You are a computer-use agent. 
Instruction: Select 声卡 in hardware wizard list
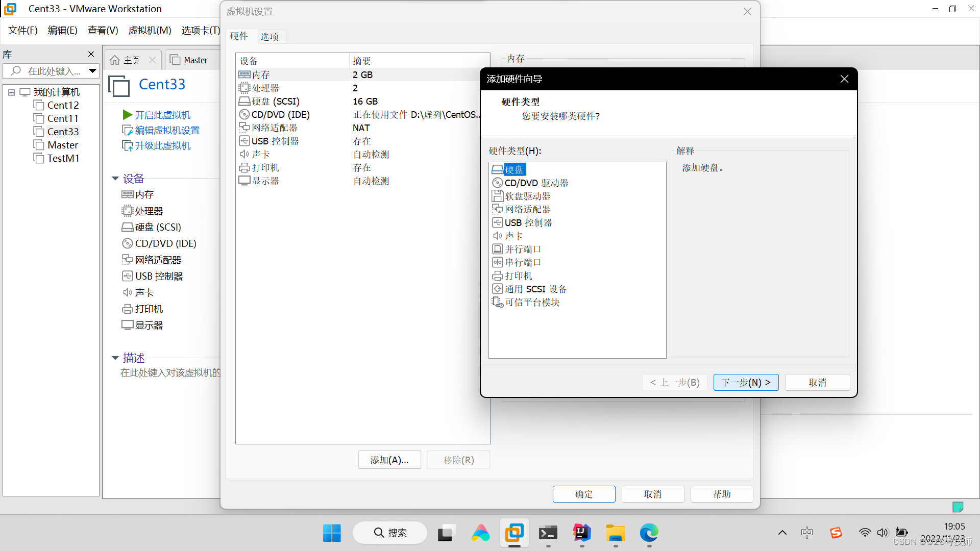point(507,236)
